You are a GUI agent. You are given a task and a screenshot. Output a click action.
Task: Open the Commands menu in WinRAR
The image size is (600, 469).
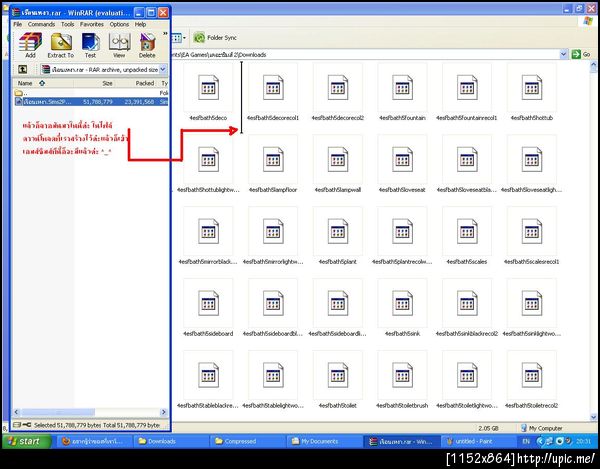pos(41,24)
